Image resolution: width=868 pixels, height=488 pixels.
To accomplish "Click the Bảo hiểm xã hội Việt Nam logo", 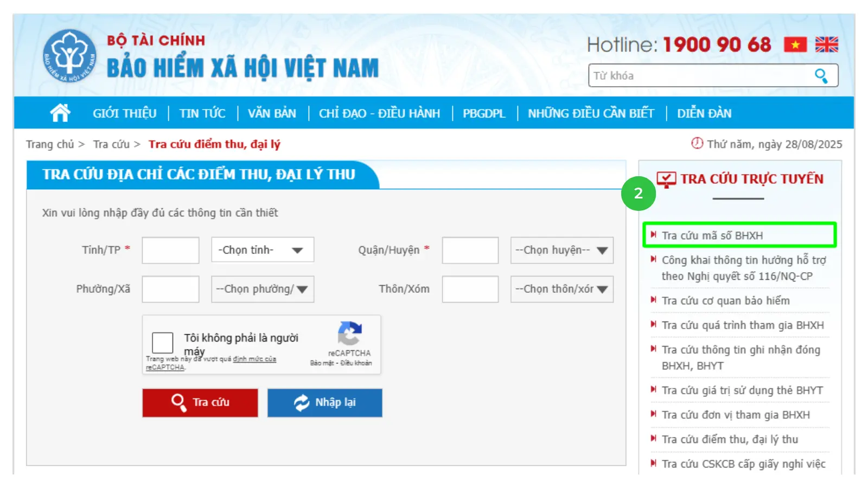I will click(69, 56).
